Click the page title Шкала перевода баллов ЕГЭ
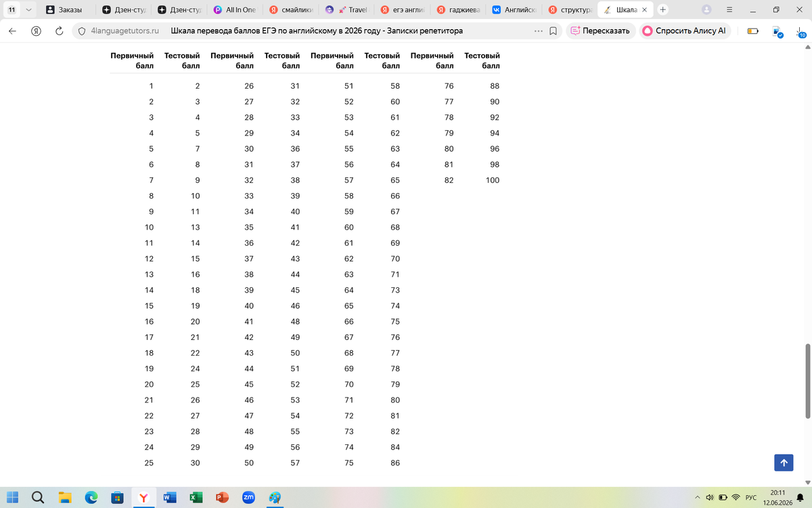The width and height of the screenshot is (812, 508). click(317, 30)
